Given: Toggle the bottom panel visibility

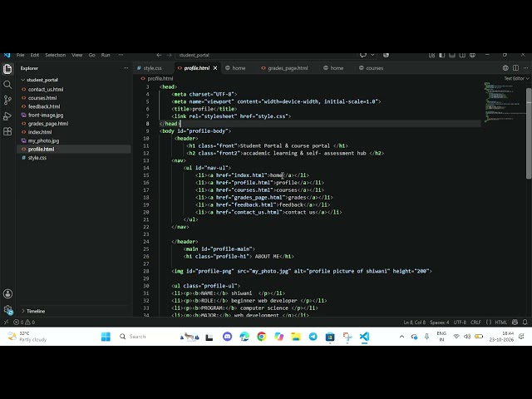Looking at the screenshot, I should click(x=452, y=55).
